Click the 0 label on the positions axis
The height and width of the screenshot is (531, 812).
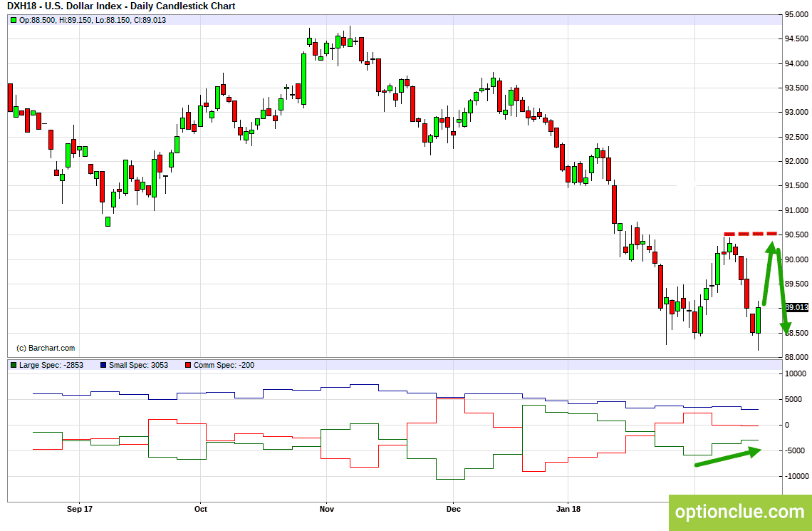[788, 426]
